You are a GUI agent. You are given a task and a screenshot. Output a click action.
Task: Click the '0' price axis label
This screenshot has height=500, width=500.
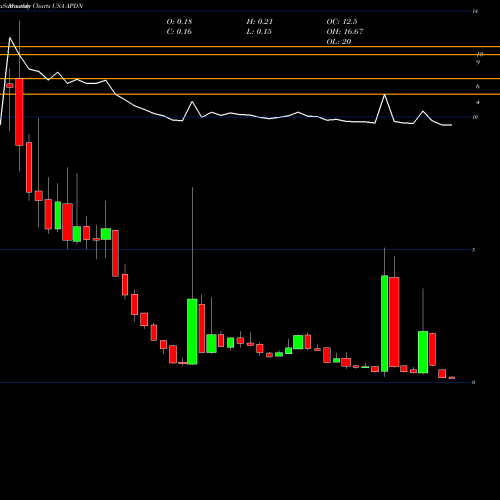coord(473,382)
